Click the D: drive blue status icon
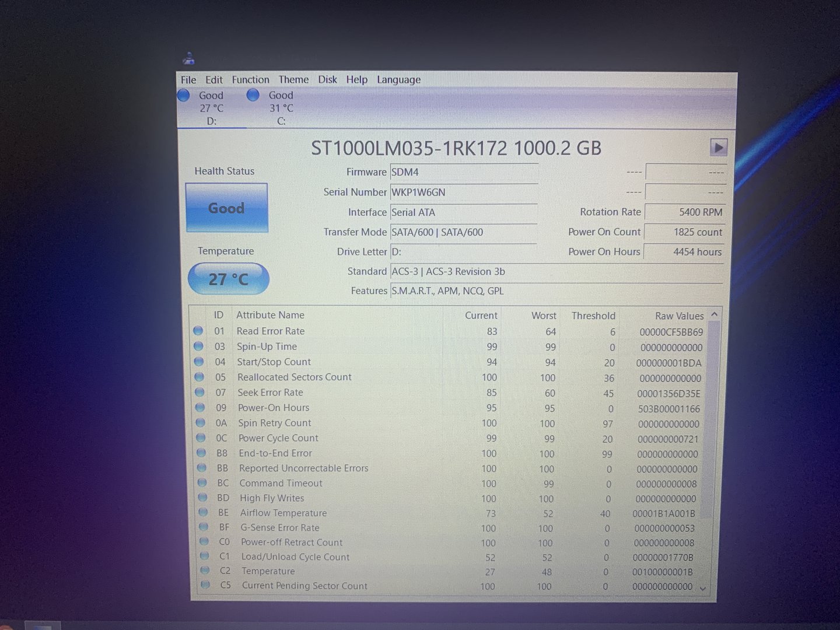 tap(183, 95)
